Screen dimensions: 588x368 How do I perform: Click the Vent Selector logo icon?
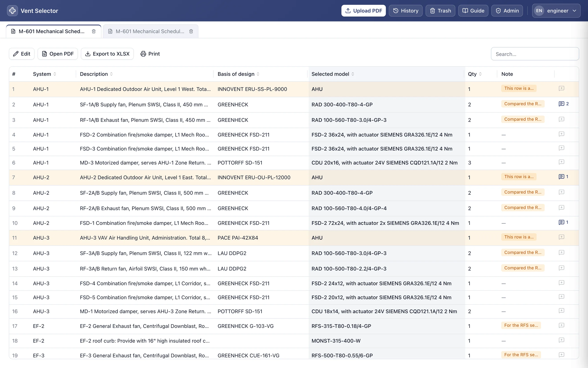click(12, 11)
